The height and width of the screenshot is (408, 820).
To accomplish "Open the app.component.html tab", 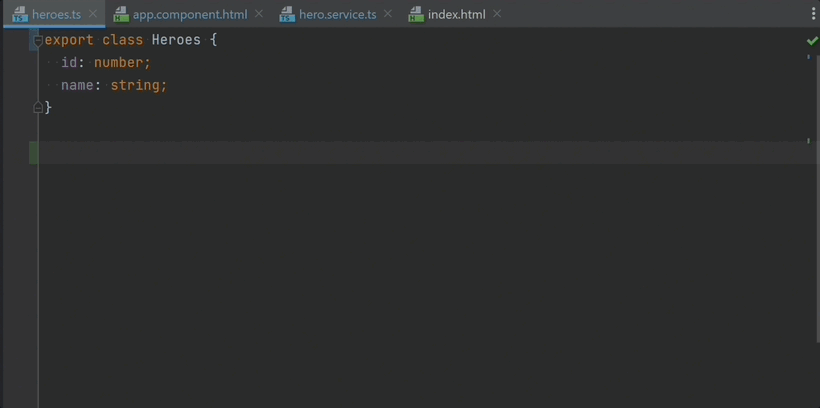I will (190, 15).
